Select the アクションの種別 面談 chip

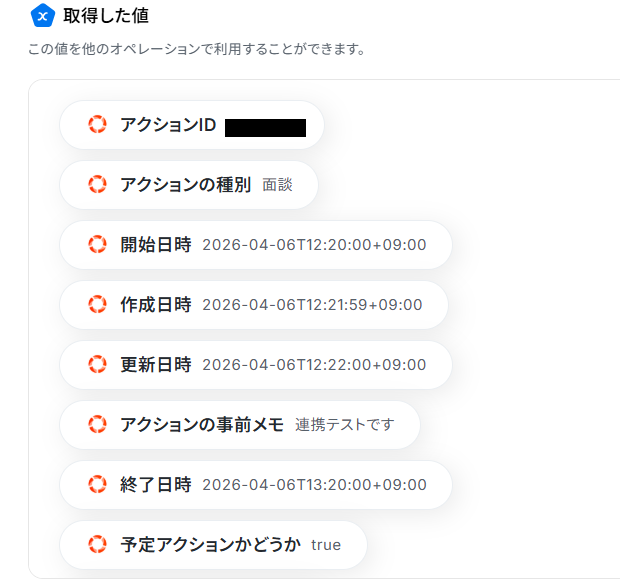tap(188, 185)
